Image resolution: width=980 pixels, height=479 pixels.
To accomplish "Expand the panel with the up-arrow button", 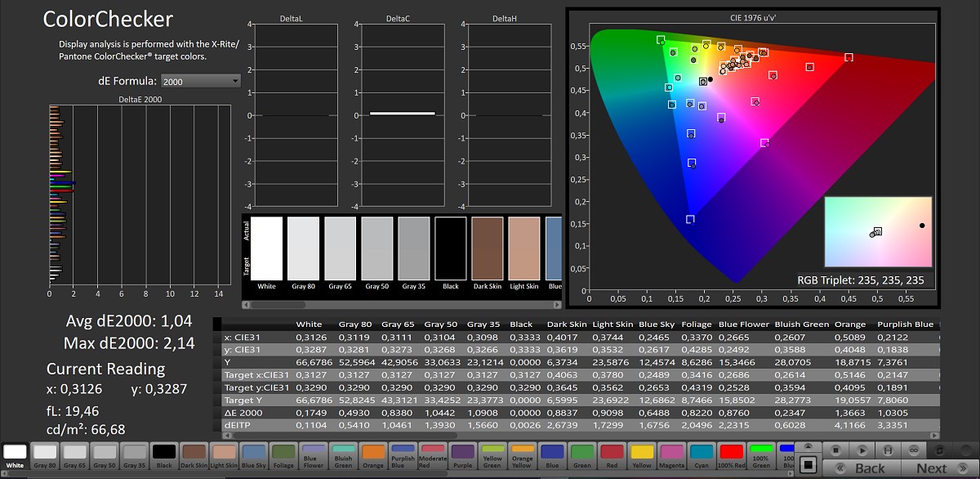I will (807, 446).
